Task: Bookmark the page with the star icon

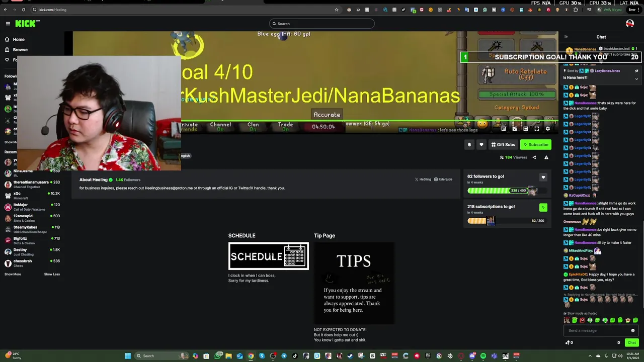Action: pos(337,10)
